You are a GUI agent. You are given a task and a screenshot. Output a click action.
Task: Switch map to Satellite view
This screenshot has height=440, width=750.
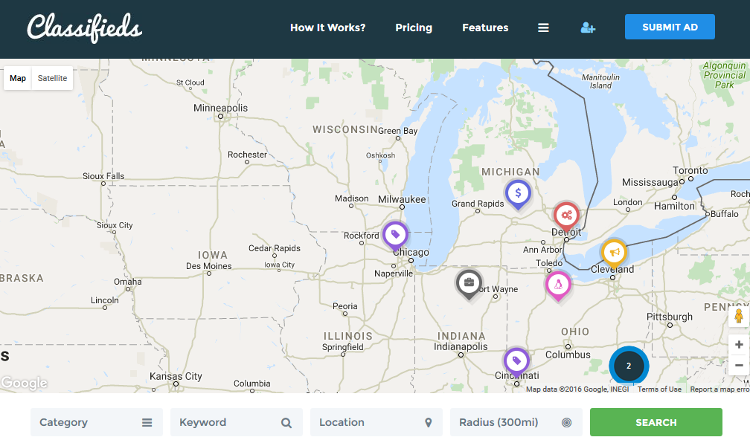coord(53,78)
